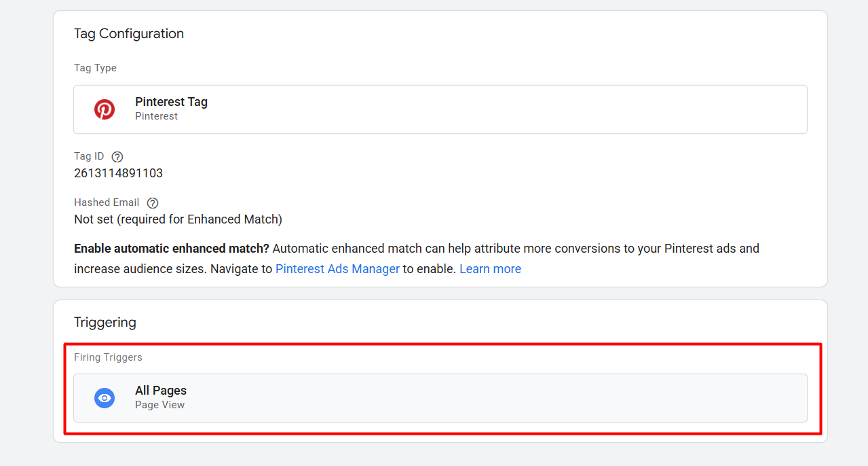Viewport: 868px width, 466px height.
Task: Click the Tag Configuration heading
Action: 129,34
